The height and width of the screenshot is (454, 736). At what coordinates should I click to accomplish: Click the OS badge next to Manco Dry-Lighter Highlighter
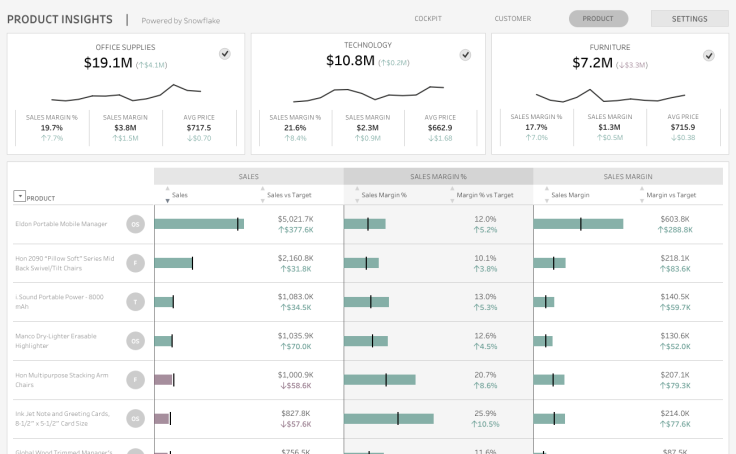click(135, 341)
